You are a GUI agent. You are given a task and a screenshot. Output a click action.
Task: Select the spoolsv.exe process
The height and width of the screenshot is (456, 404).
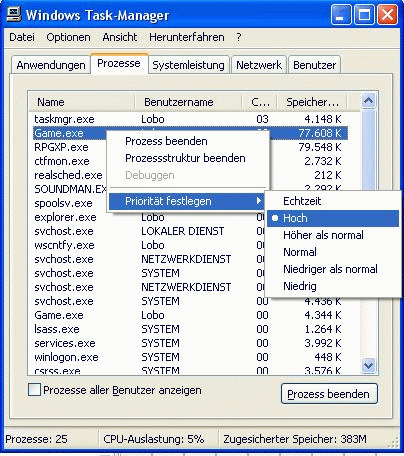63,203
